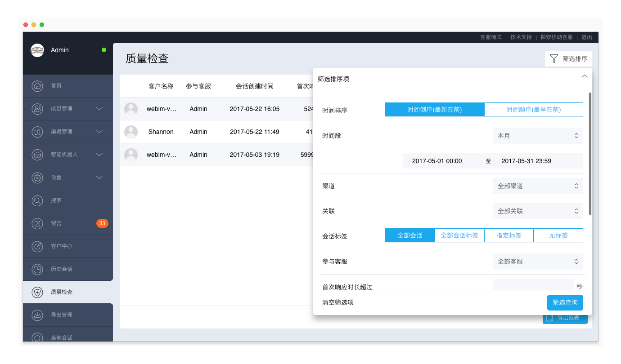Click the 导出管理 download icon

[x=37, y=315]
